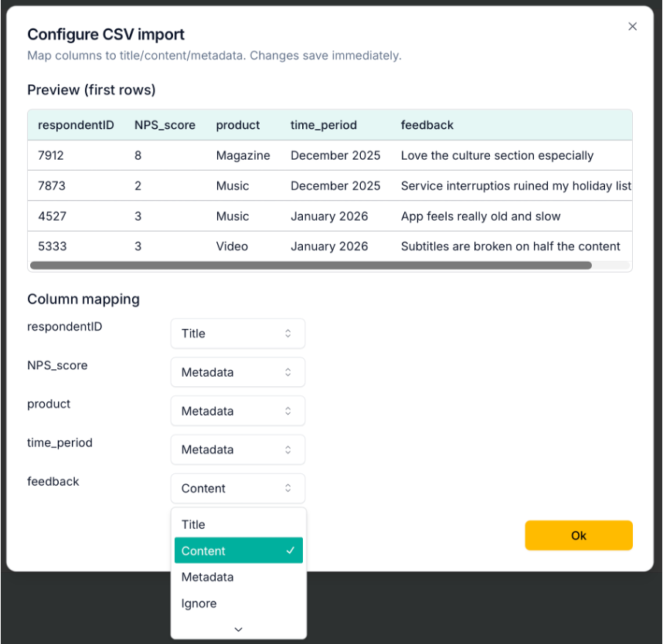Click the NPS_score header in the preview table
This screenshot has height=644, width=663.
pyautogui.click(x=165, y=124)
